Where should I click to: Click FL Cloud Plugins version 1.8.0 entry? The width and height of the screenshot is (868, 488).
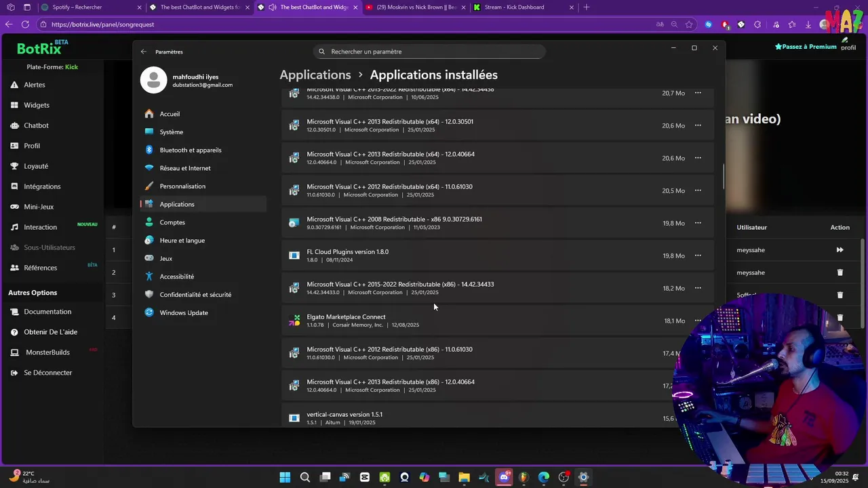tap(498, 256)
